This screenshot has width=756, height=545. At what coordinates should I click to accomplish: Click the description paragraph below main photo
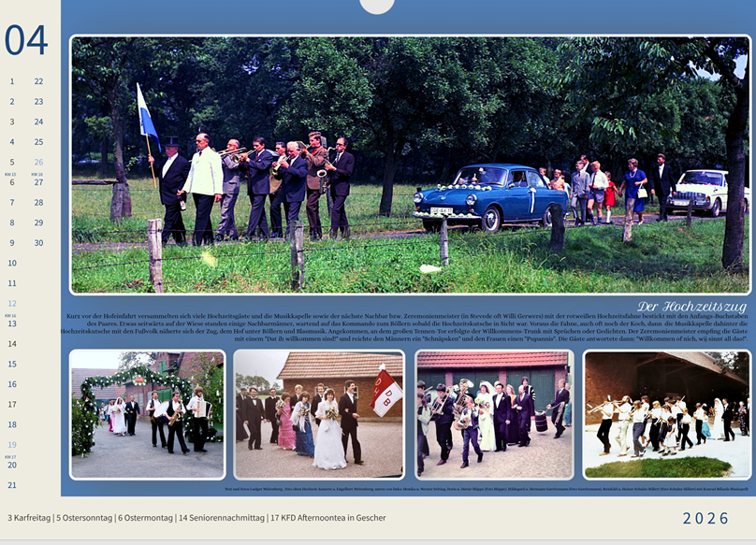click(402, 325)
